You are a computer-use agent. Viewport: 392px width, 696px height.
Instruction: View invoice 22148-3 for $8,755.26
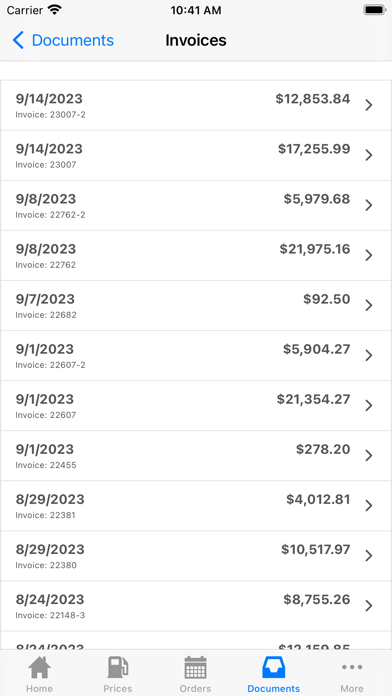(x=196, y=606)
